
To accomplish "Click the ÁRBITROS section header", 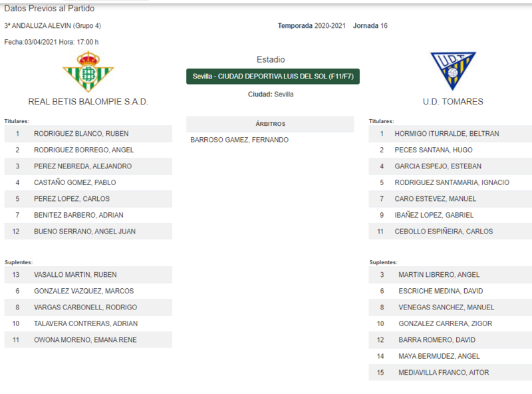I will (x=270, y=124).
